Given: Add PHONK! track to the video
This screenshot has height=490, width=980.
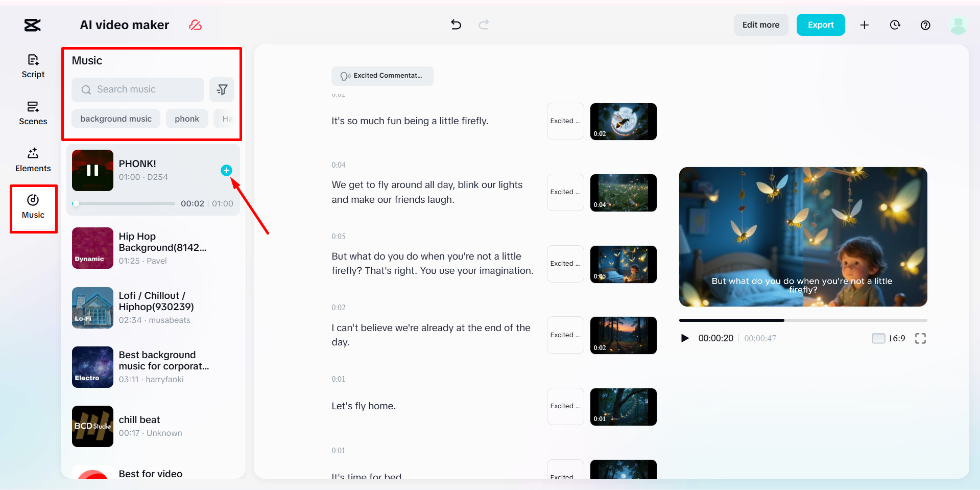Looking at the screenshot, I should pos(226,170).
